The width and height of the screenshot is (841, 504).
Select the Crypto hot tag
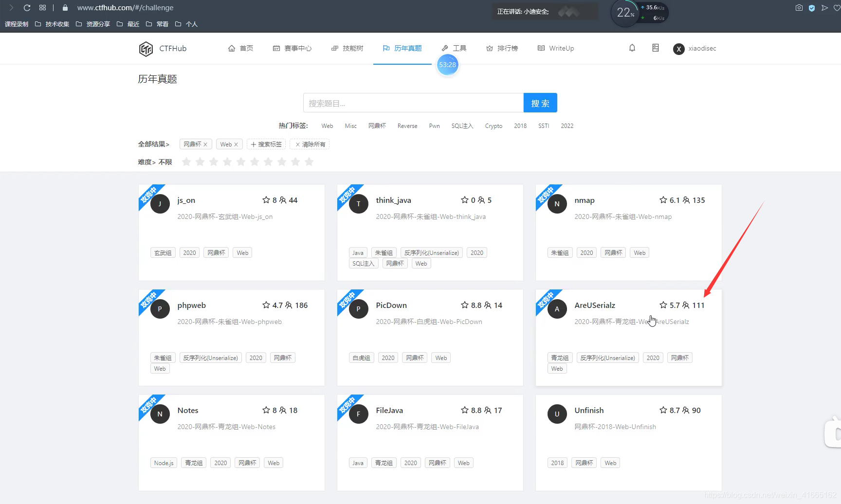coord(494,126)
